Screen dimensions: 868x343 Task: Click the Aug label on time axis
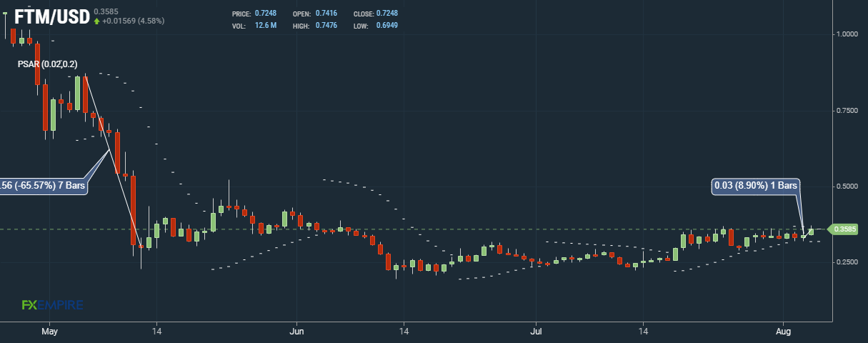[x=784, y=332]
